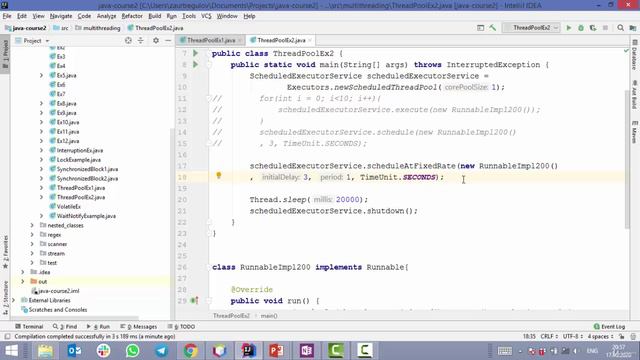
Task: Open the Navigate menu
Action: (61, 16)
